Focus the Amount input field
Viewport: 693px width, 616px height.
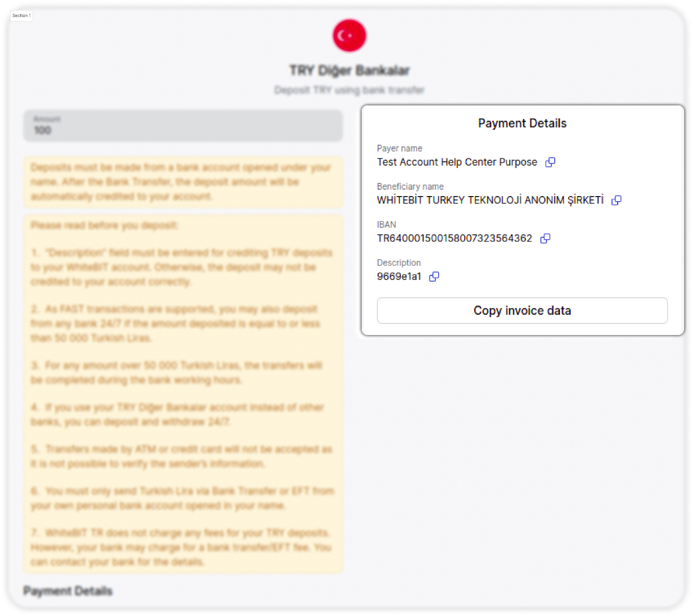[x=183, y=126]
